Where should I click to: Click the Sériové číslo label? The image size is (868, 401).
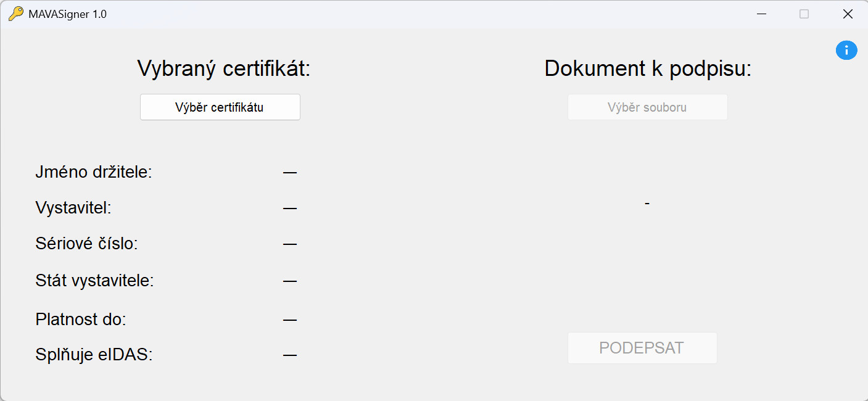click(86, 244)
